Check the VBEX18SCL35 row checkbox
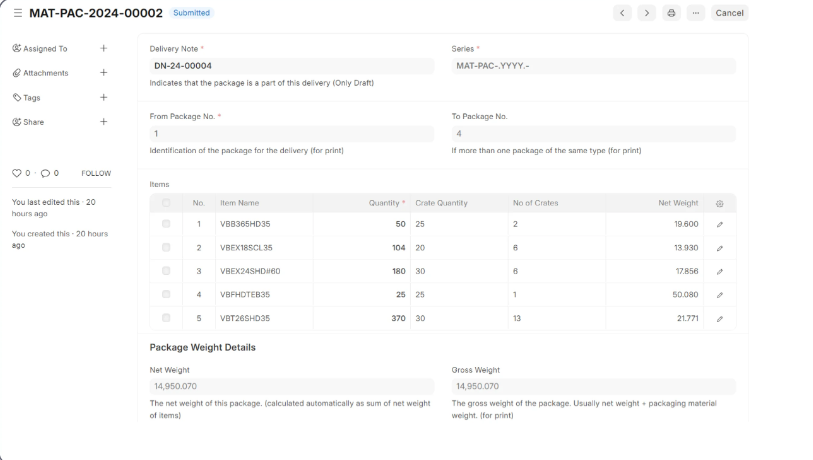Screen dimensions: 813x460 tap(166, 247)
